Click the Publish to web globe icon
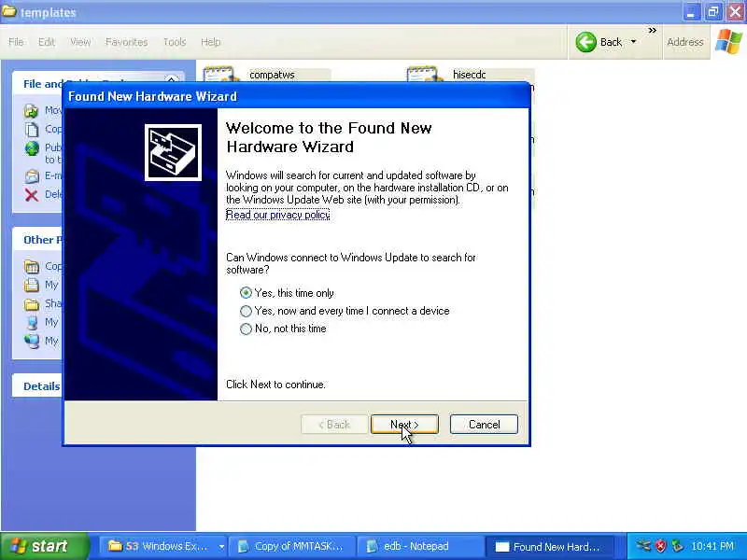The width and height of the screenshot is (747, 560). click(32, 148)
